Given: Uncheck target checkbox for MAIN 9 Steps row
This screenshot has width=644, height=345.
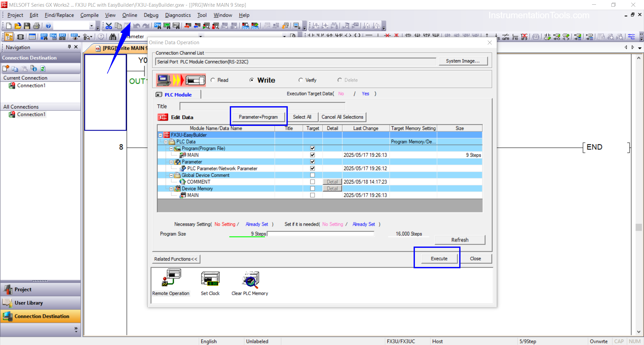Looking at the screenshot, I should (x=313, y=155).
